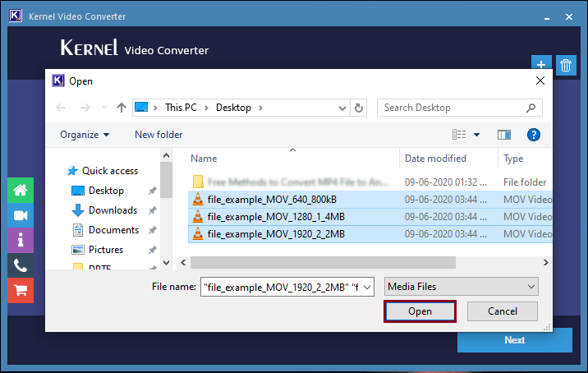Viewport: 588px width, 373px height.
Task: Click navigation pane scroll down arrow
Action: [x=166, y=262]
